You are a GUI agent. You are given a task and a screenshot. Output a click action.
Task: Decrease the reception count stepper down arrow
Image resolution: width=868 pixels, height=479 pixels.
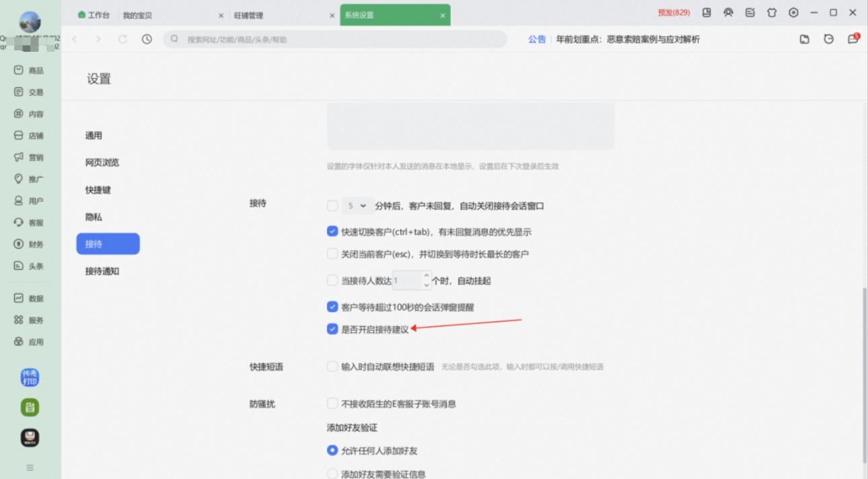pos(427,285)
